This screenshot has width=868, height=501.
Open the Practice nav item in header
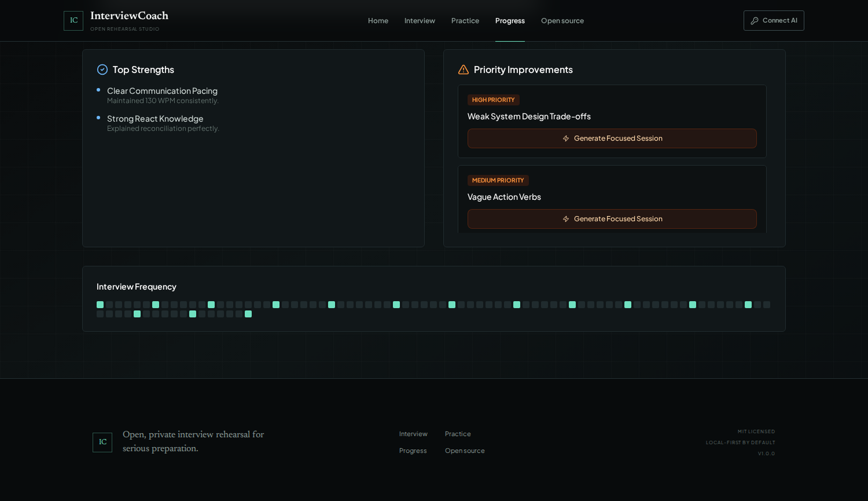[465, 20]
